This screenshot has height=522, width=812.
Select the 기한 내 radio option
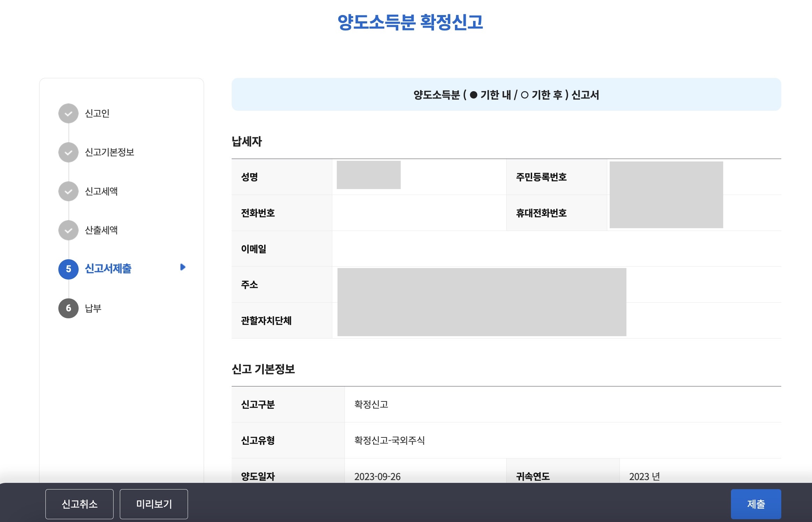(474, 95)
